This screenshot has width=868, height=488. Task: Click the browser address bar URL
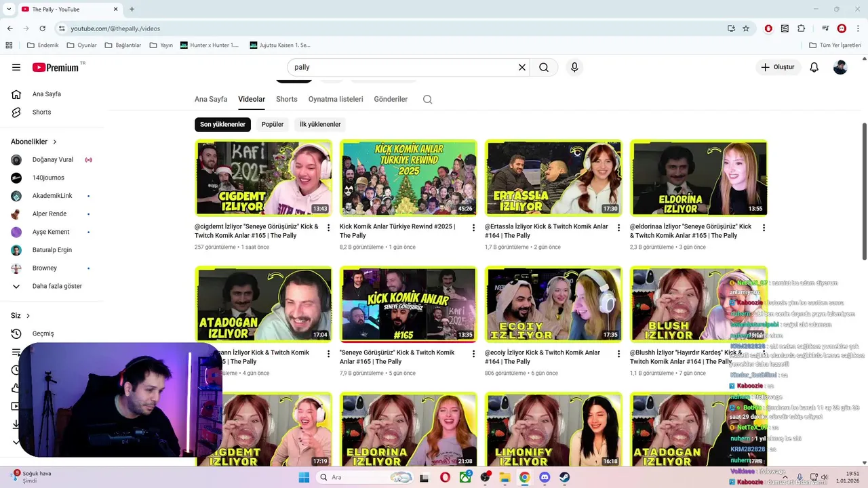115,28
